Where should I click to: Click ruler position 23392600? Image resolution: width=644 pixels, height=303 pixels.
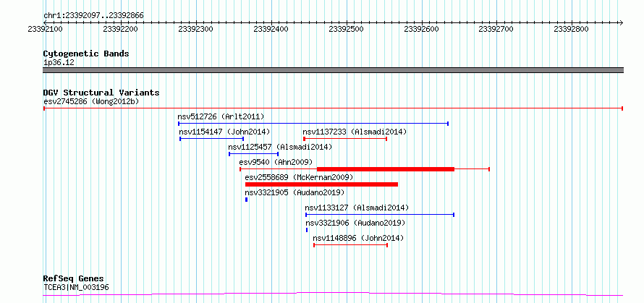click(421, 29)
